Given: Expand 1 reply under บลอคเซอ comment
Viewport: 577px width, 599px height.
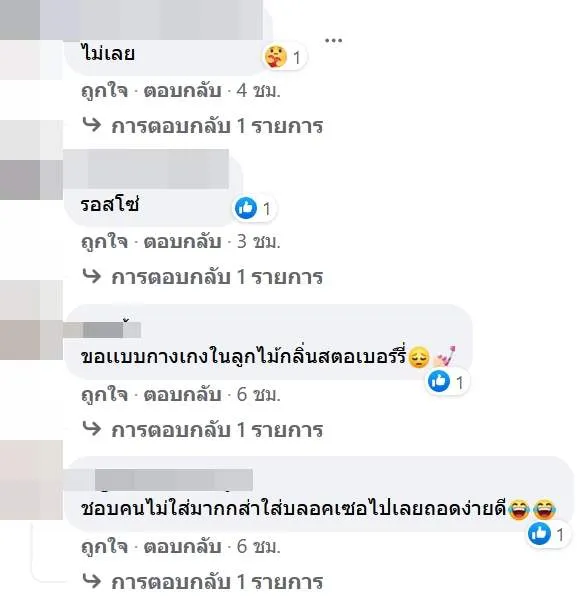Looking at the screenshot, I should (x=217, y=582).
